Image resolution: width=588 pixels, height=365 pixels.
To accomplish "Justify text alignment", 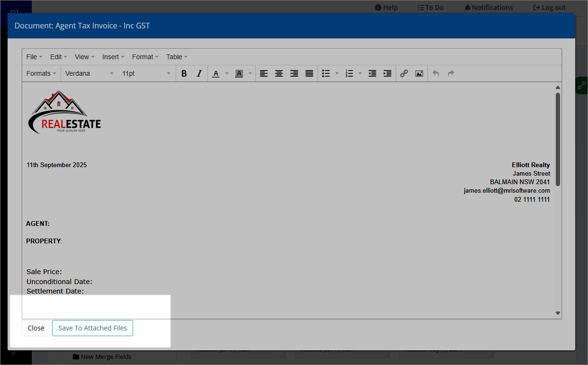I will click(x=309, y=73).
